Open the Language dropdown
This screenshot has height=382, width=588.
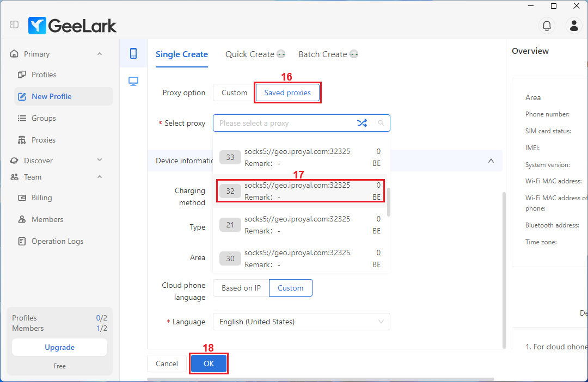tap(301, 322)
